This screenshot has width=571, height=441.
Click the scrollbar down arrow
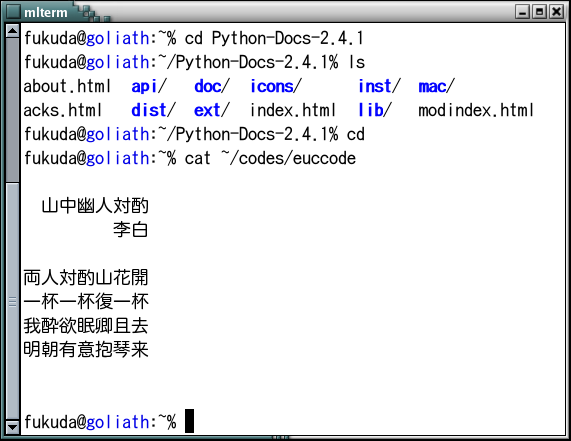13,426
